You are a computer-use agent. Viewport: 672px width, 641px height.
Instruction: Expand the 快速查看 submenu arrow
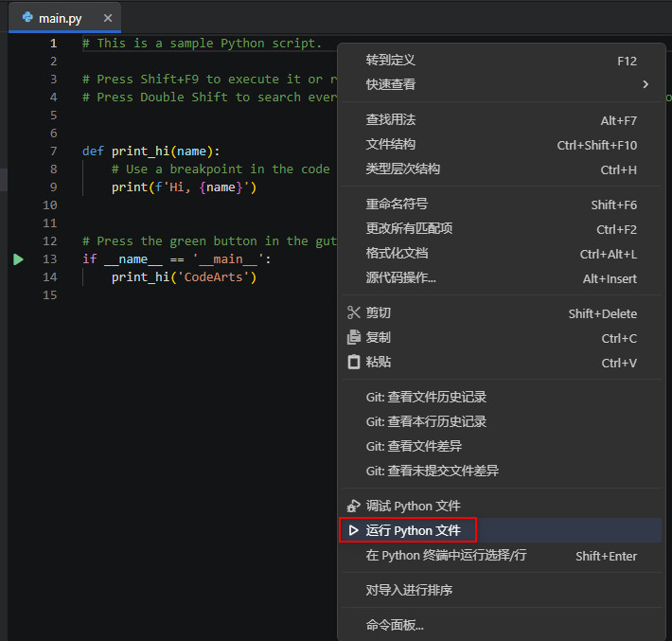coord(645,84)
